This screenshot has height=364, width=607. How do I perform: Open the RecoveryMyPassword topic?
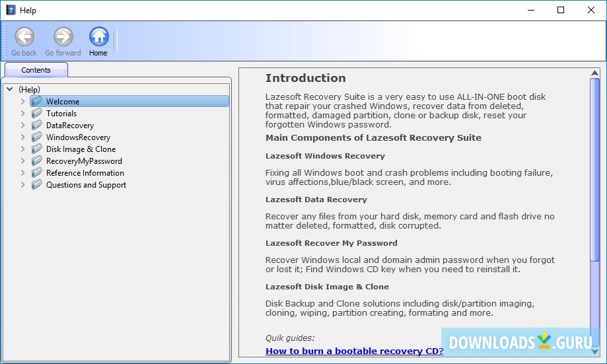click(x=84, y=161)
